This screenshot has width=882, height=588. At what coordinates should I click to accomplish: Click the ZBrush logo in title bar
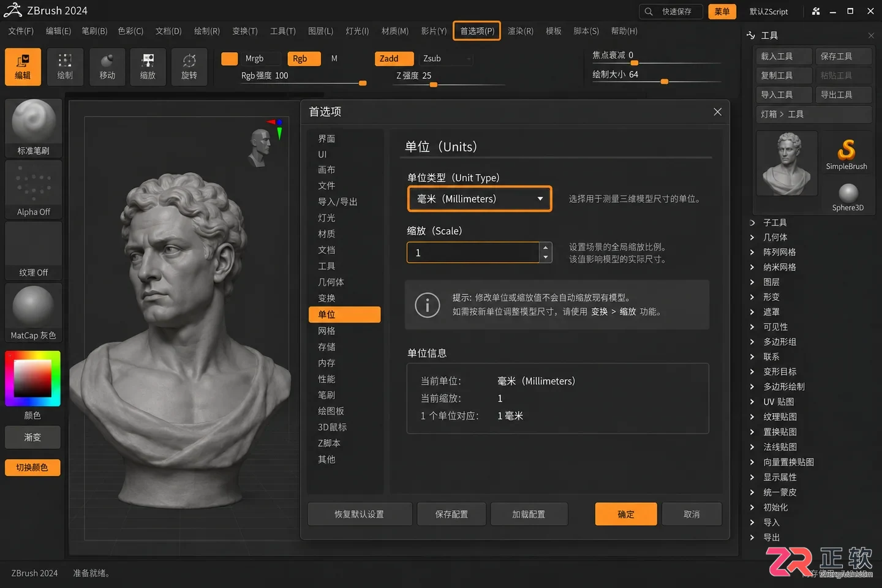click(x=13, y=10)
